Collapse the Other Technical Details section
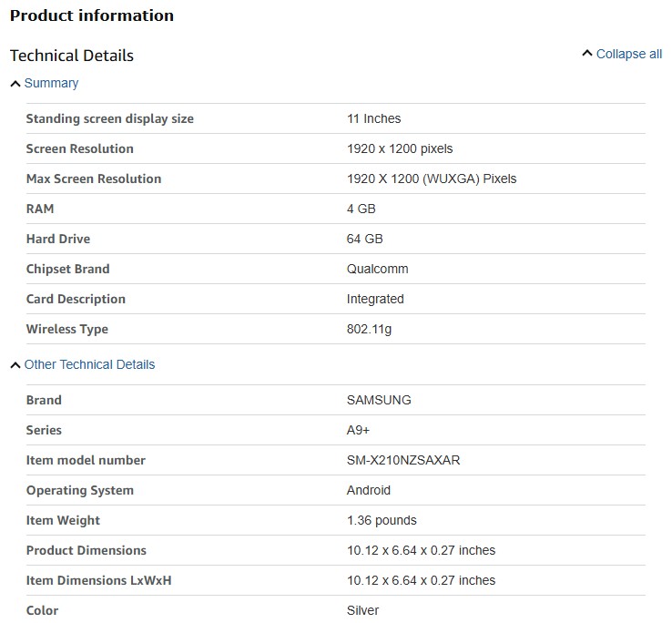Image resolution: width=672 pixels, height=623 pixels. pyautogui.click(x=89, y=365)
